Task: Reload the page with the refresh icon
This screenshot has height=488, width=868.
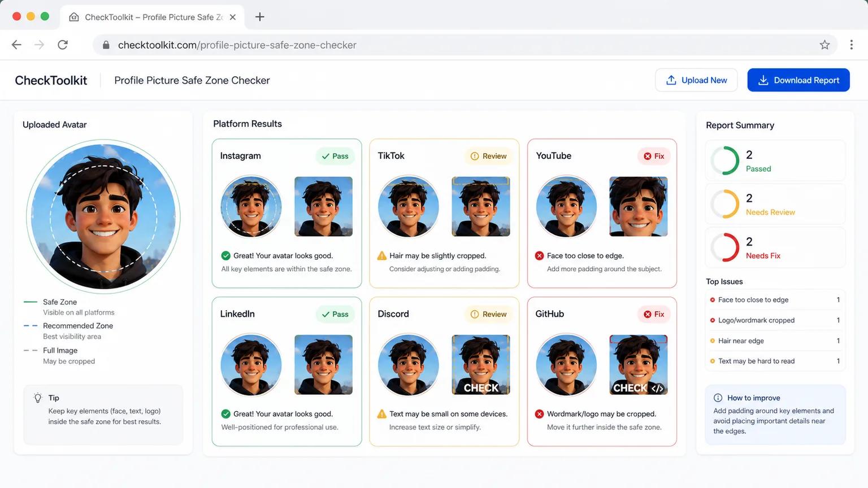Action: [63, 45]
